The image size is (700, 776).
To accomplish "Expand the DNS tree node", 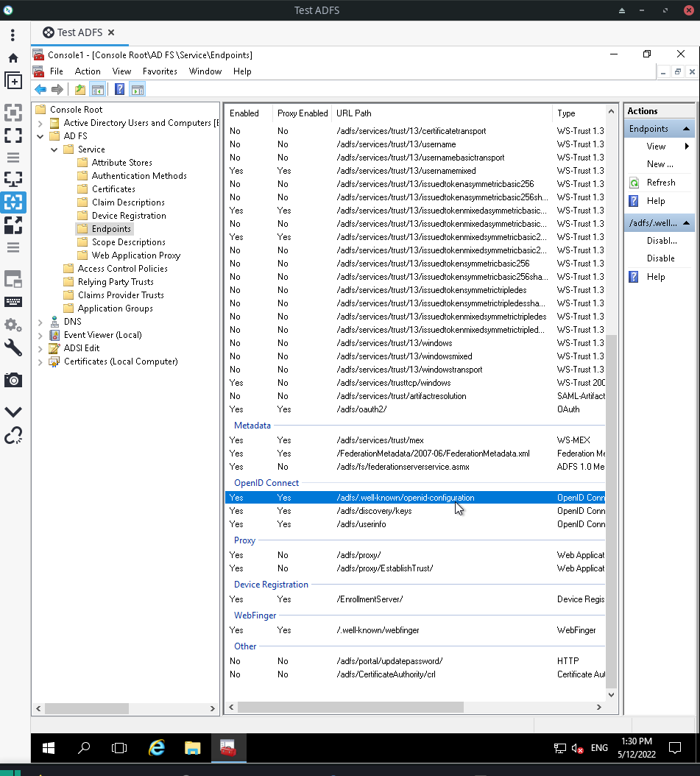I will coord(40,322).
